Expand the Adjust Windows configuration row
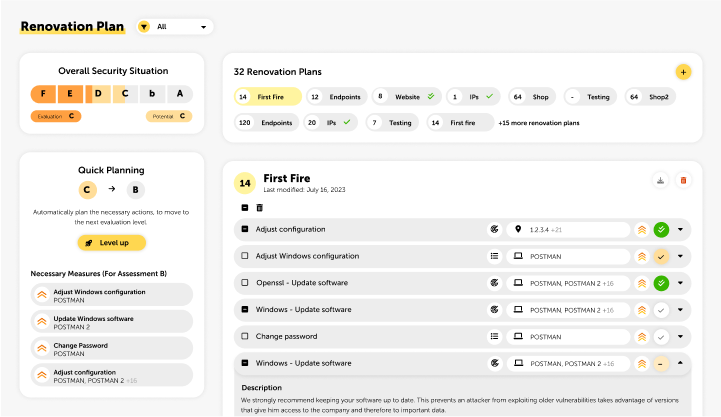Image resolution: width=721 pixels, height=417 pixels. (x=680, y=256)
